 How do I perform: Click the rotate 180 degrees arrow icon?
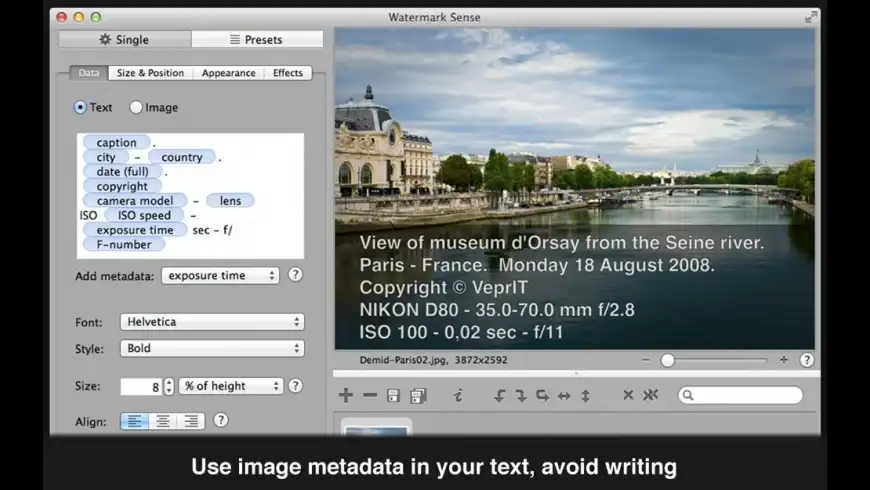click(542, 396)
